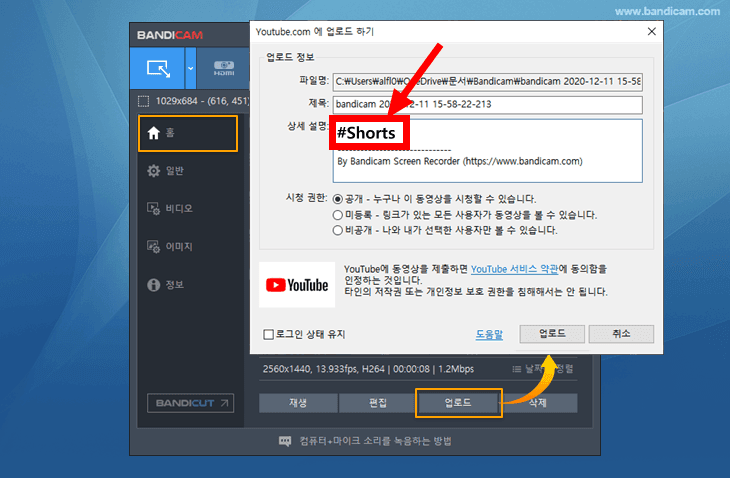Launch BANDICUT from the sidebar button
Viewport: 730px width, 478px height.
coord(190,403)
